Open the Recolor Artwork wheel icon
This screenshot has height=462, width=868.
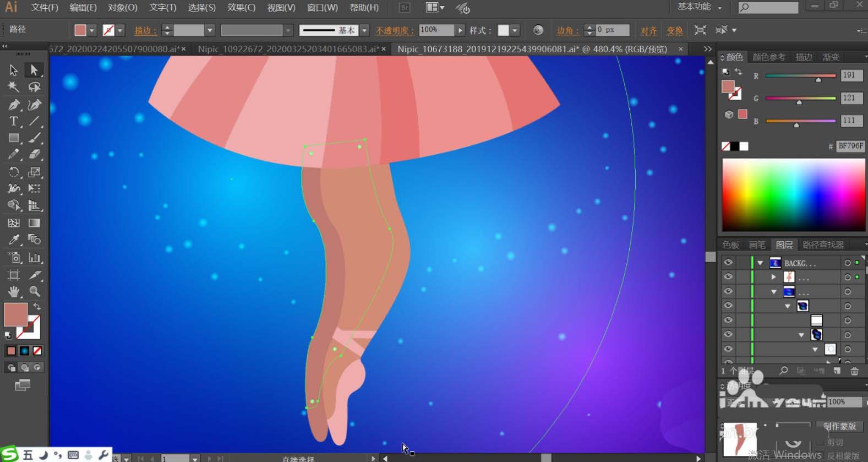[538, 30]
